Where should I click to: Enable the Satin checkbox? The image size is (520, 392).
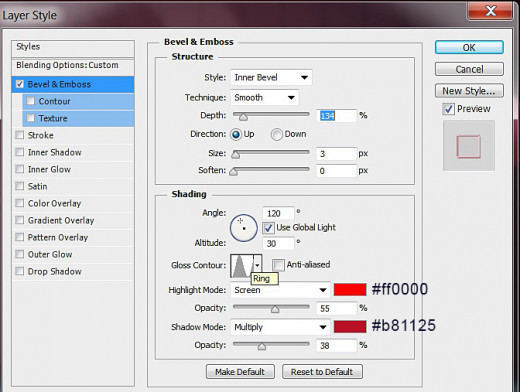click(20, 186)
